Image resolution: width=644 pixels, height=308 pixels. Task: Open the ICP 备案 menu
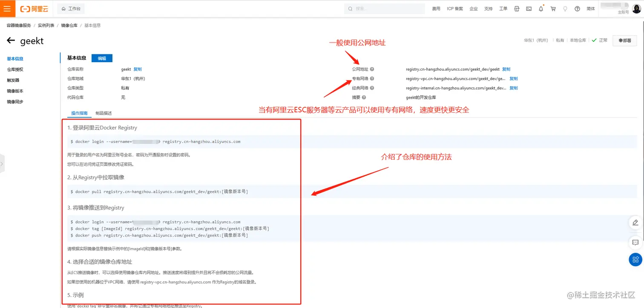coord(455,9)
